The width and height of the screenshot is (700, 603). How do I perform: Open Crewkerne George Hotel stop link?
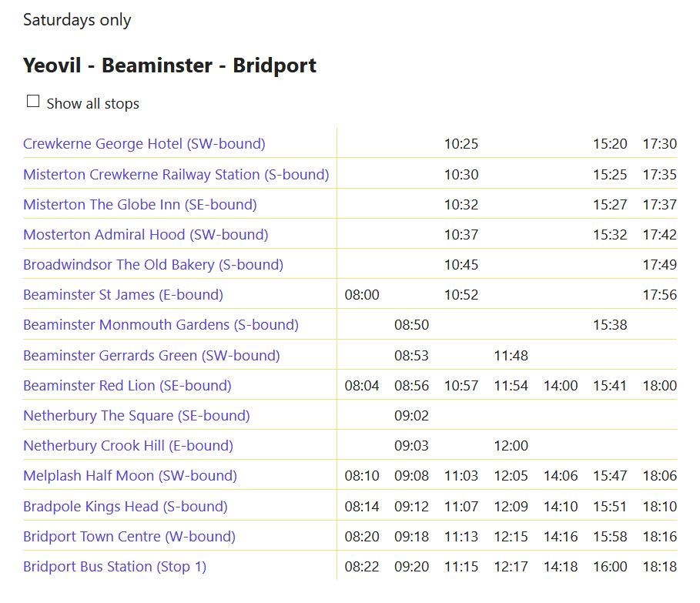(x=144, y=144)
